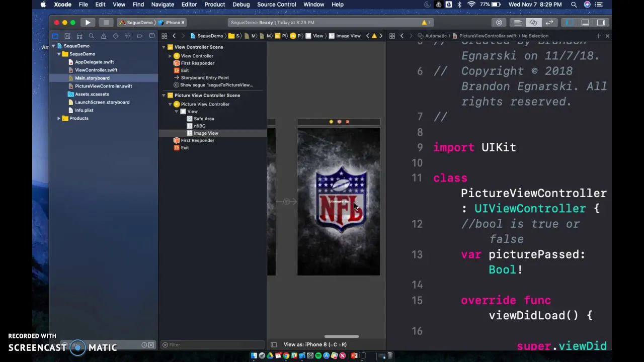644x362 pixels.
Task: Expand View Controller item in outline
Action: (170, 56)
